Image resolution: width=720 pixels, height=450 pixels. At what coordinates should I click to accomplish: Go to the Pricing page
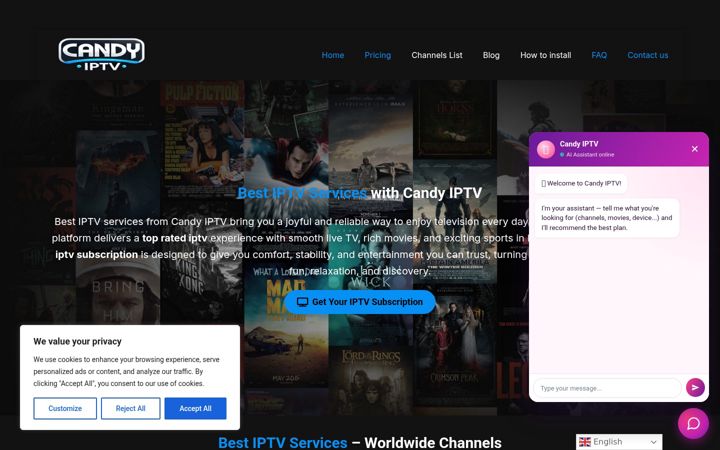coord(377,55)
